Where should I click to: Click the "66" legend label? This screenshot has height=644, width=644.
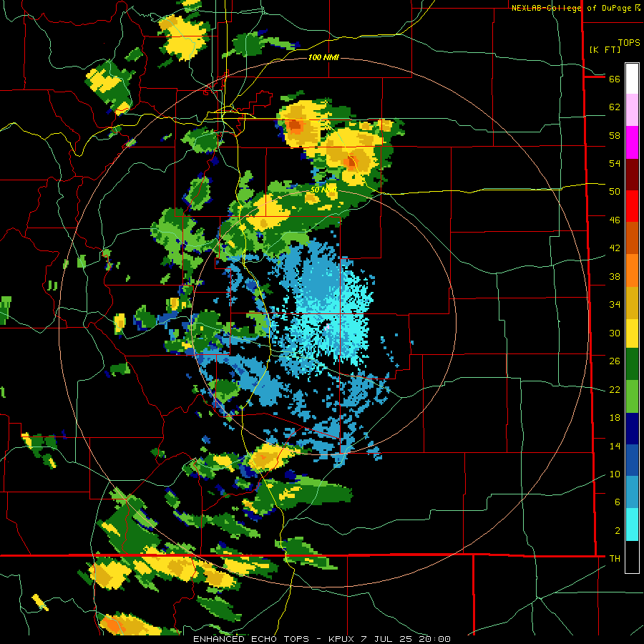coord(615,79)
